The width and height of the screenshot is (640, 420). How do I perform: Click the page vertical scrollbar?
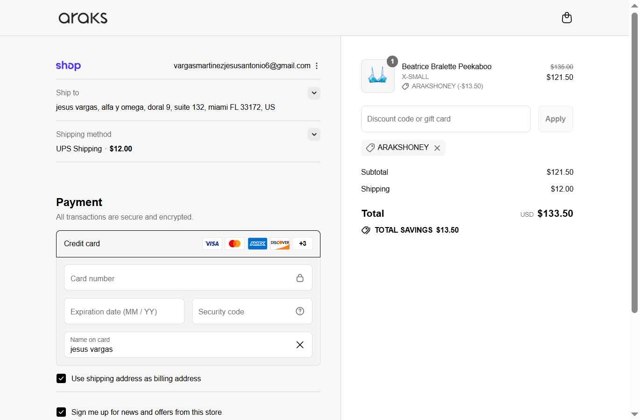pos(634,163)
